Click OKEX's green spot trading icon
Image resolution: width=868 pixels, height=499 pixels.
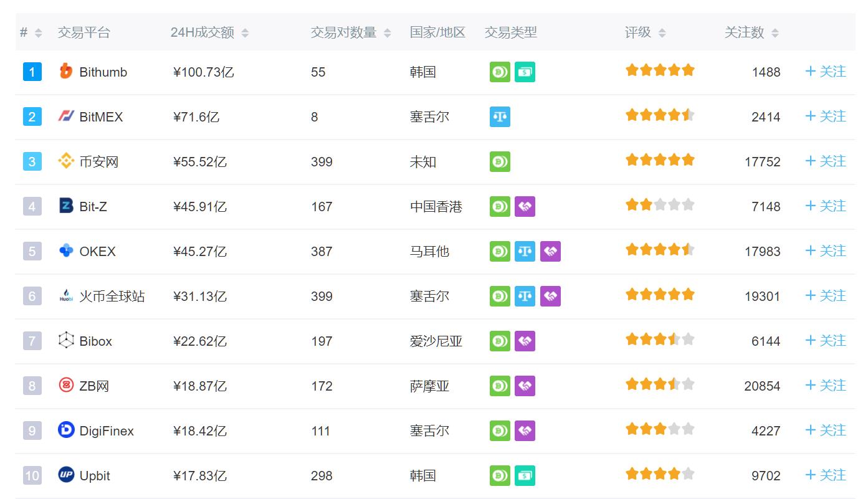pos(500,251)
